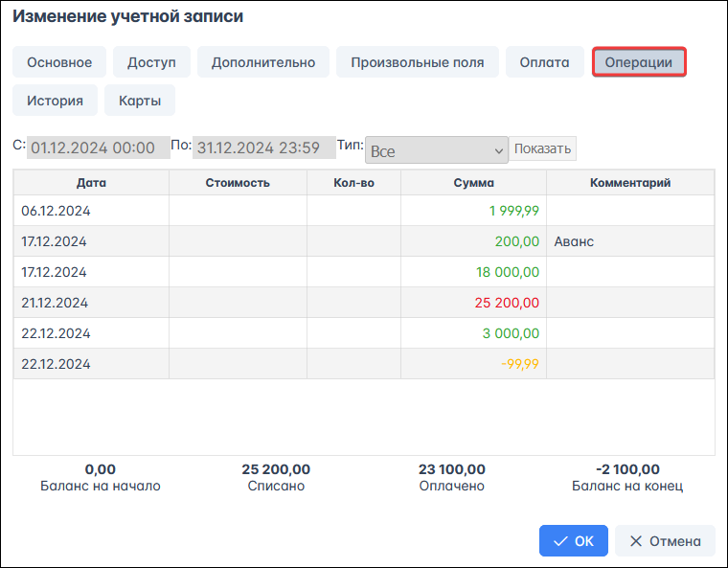The image size is (728, 568).
Task: Expand the Тип dropdown showing Все
Action: pos(436,150)
